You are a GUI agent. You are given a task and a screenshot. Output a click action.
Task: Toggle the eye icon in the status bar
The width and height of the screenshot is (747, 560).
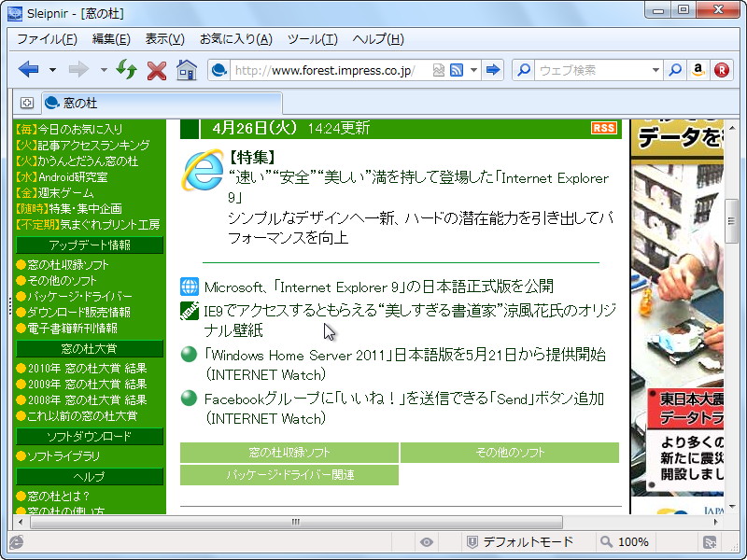(427, 541)
